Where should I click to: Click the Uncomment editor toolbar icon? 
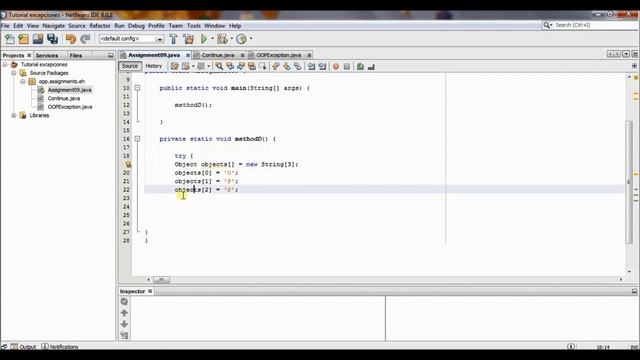point(371,66)
